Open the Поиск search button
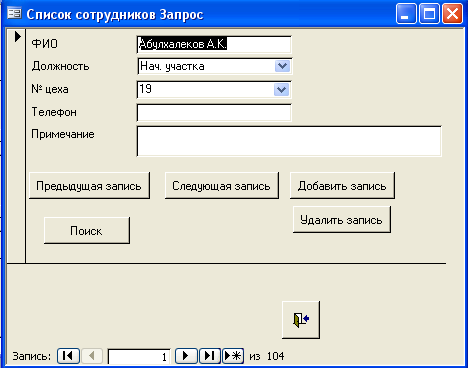The height and width of the screenshot is (368, 468). (87, 231)
